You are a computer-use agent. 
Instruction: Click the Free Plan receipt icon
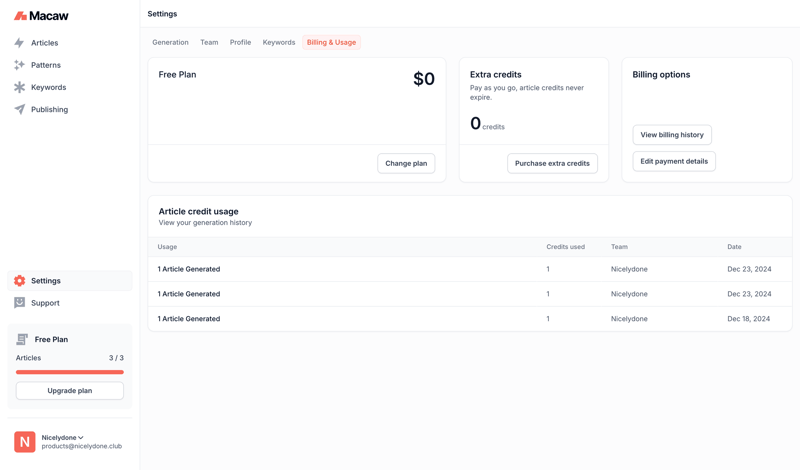coord(22,339)
